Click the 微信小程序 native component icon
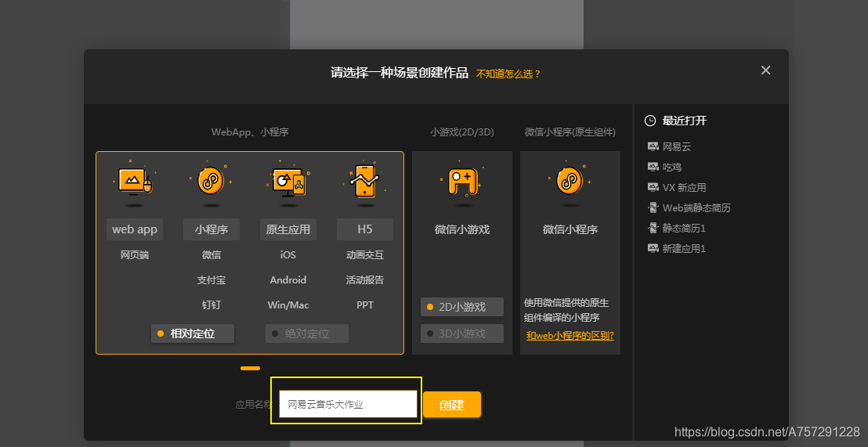The height and width of the screenshot is (447, 868). tap(570, 180)
